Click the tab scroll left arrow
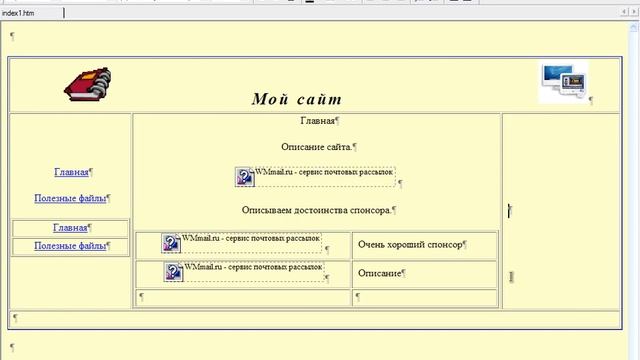 624,12
